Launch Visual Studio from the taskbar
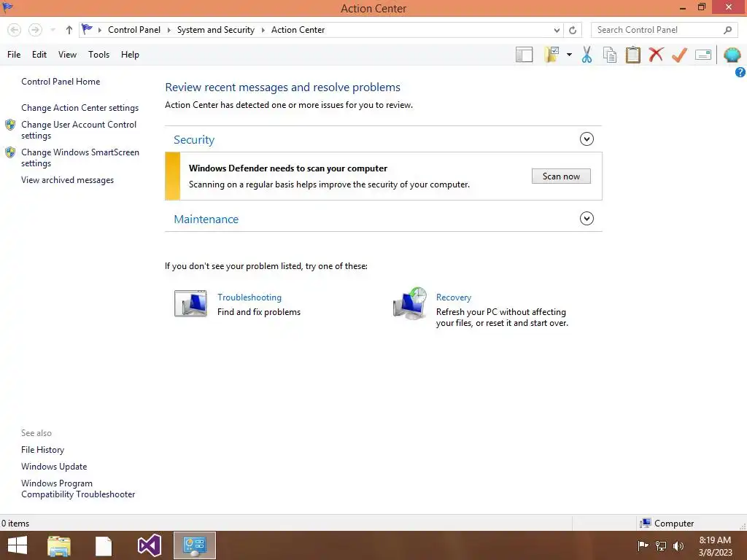747x560 pixels. 149,545
